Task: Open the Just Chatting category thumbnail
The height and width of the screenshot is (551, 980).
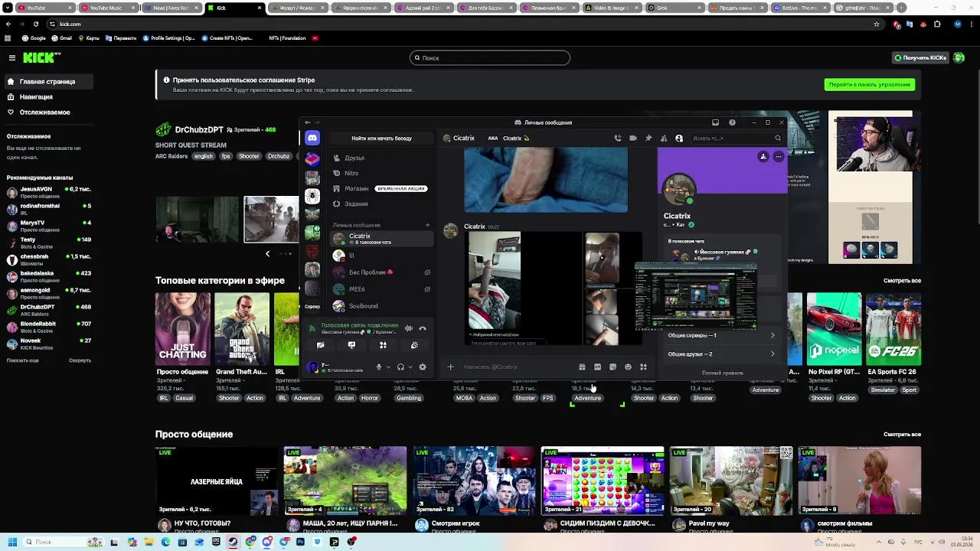Action: [182, 329]
